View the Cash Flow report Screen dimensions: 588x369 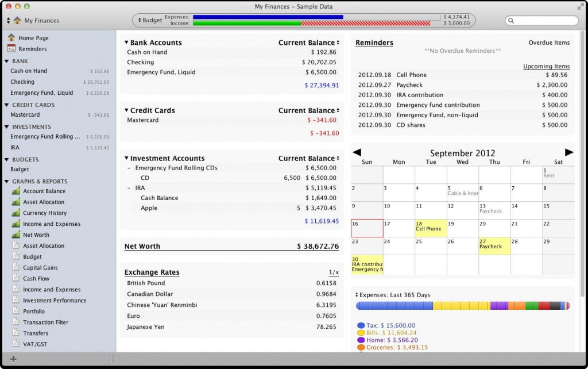34,278
